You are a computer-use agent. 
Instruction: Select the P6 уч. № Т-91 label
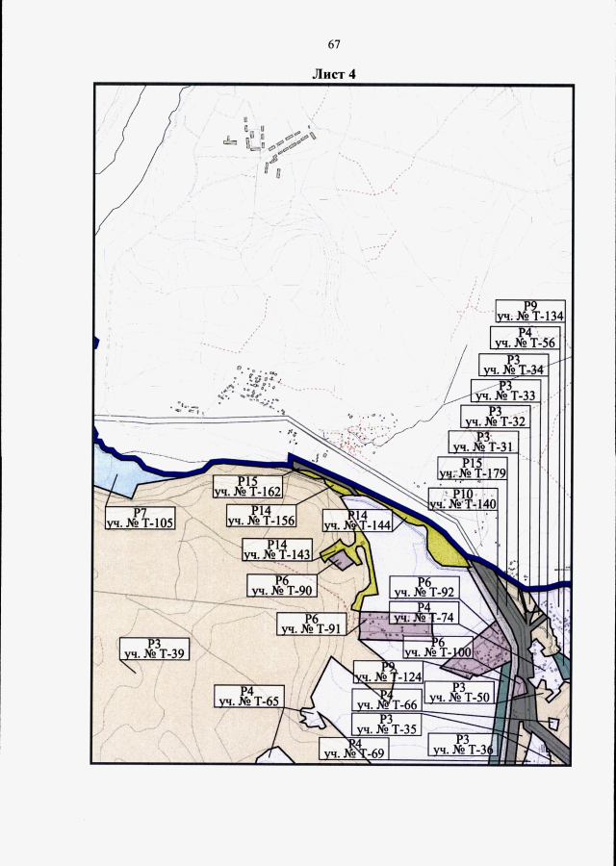point(311,624)
